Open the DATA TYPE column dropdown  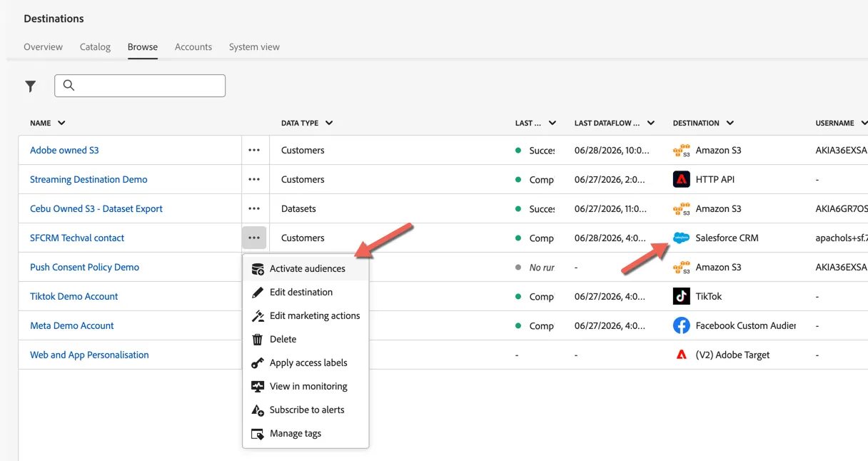[x=329, y=123]
